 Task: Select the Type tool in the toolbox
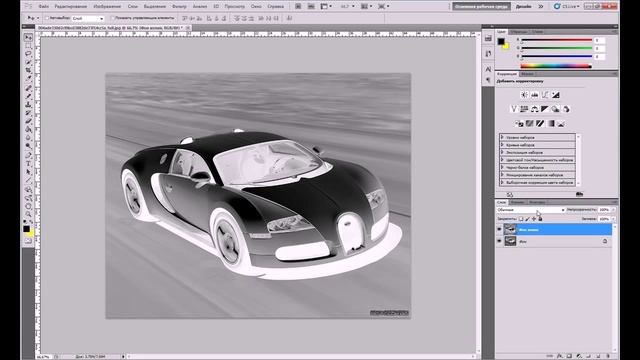[x=28, y=163]
